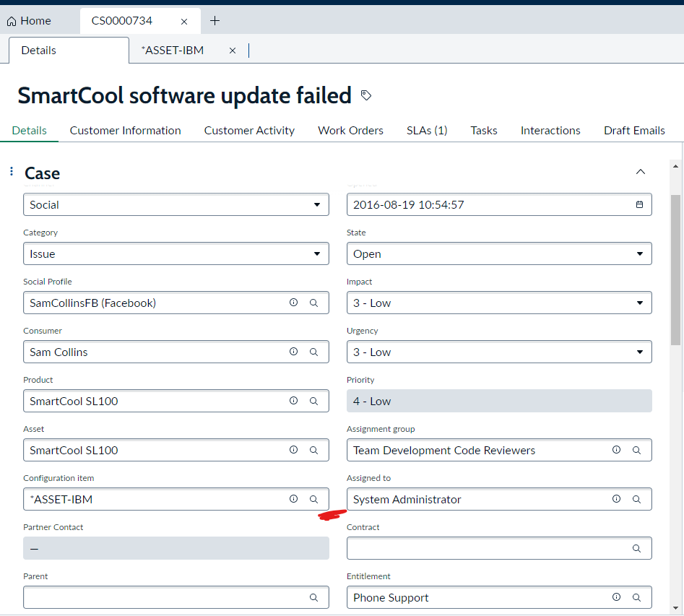This screenshot has height=616, width=684.
Task: Click the Assignment group field text
Action: [x=444, y=450]
